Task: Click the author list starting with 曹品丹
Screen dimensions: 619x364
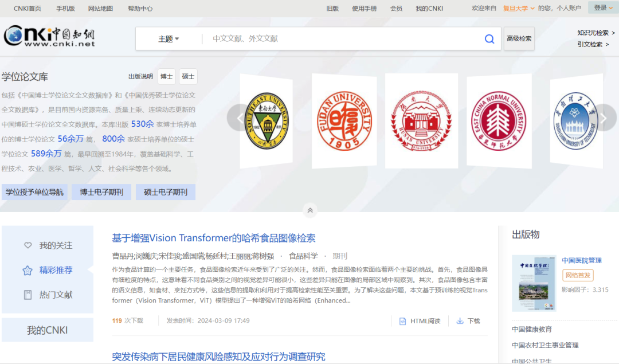Action: tap(193, 256)
